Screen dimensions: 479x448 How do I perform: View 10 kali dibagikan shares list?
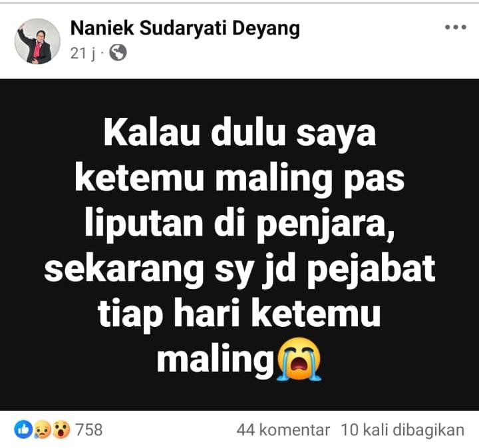pos(402,429)
